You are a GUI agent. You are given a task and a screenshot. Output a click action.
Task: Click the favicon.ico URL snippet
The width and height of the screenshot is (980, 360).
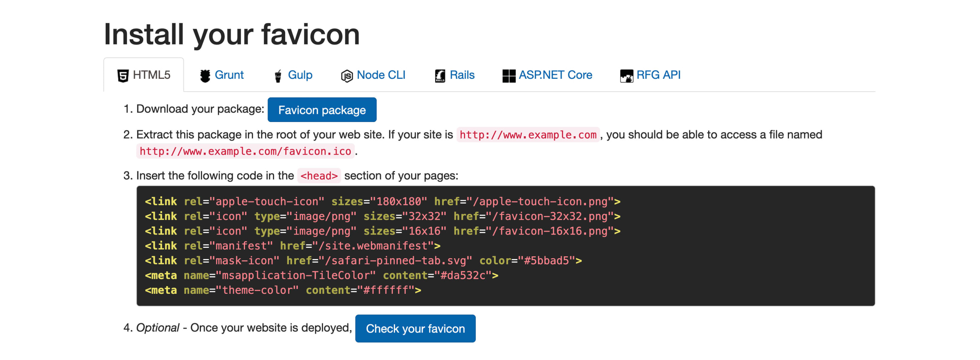[x=245, y=151]
